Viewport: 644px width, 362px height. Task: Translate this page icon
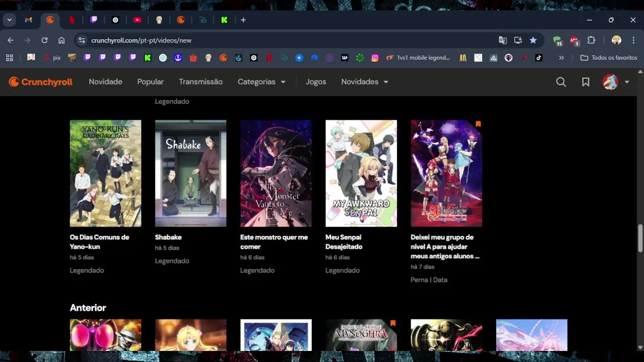point(503,40)
